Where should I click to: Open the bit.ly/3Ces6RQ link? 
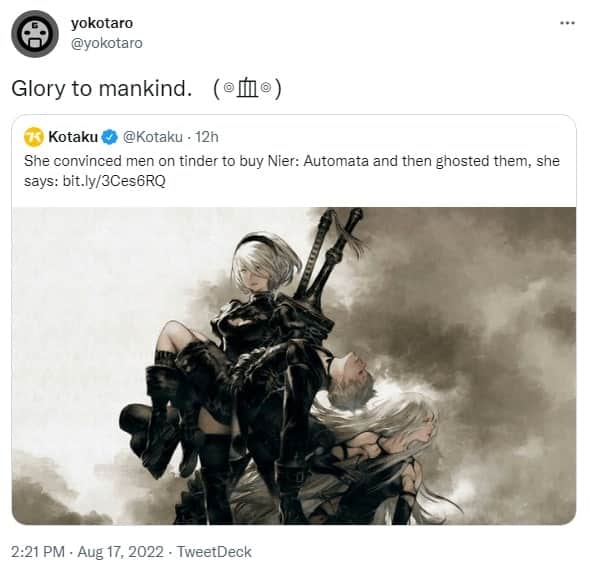(114, 181)
